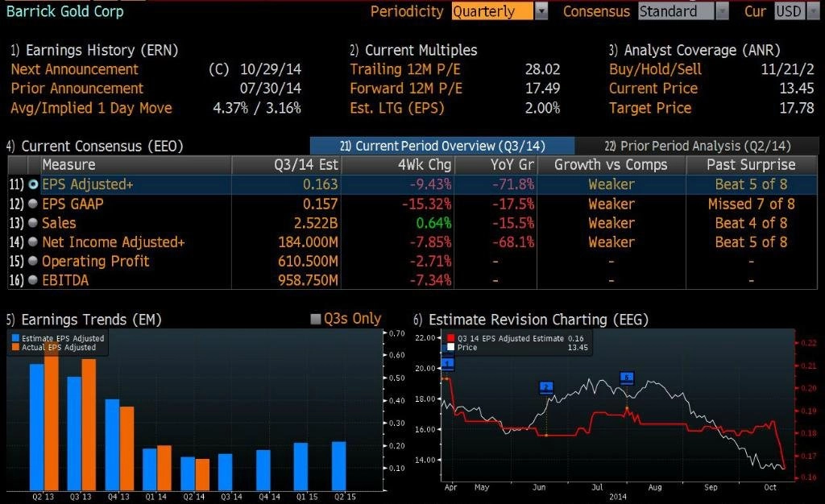
Task: Select the Sales radio button
Action: tap(33, 223)
